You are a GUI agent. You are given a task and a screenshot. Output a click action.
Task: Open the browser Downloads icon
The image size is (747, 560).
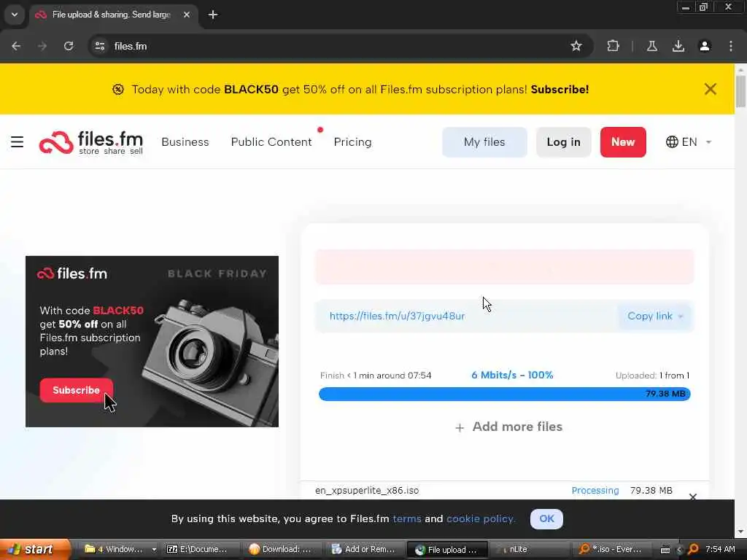(x=678, y=46)
